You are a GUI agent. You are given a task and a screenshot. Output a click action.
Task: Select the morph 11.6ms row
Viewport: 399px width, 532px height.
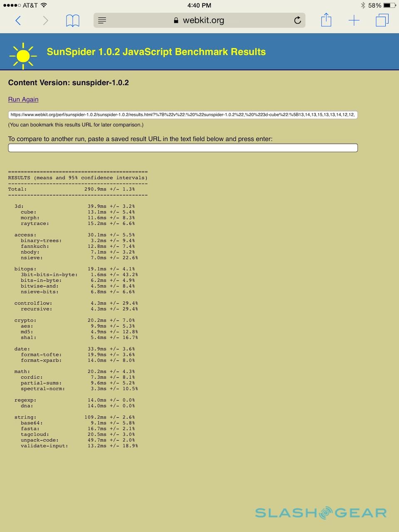[x=78, y=218]
